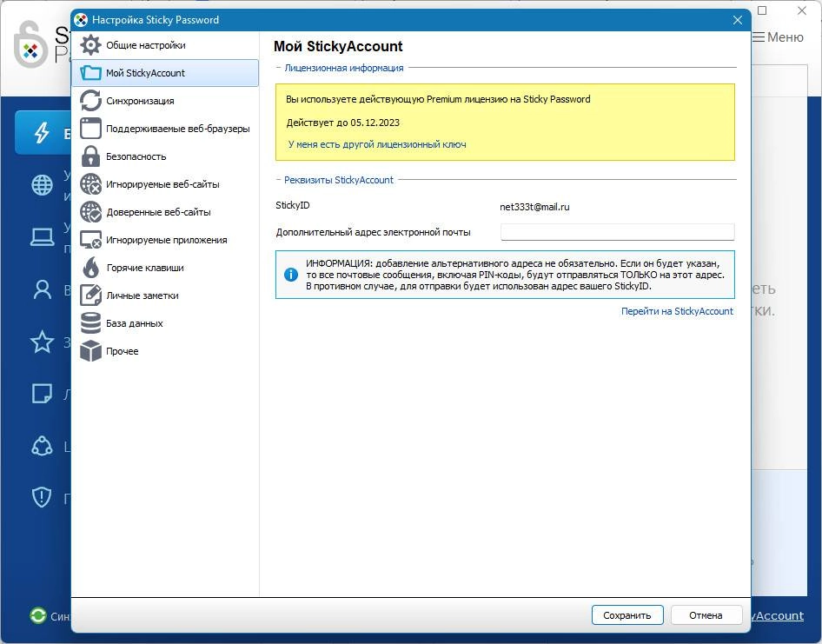Click the shield icon in main window sidebar
This screenshot has height=644, width=822.
click(x=42, y=497)
